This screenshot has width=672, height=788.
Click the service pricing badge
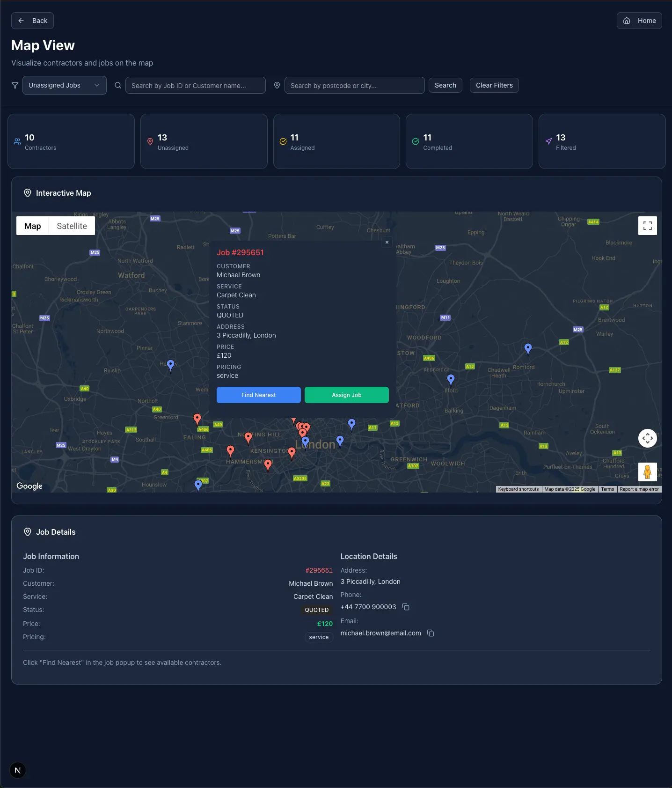click(319, 637)
